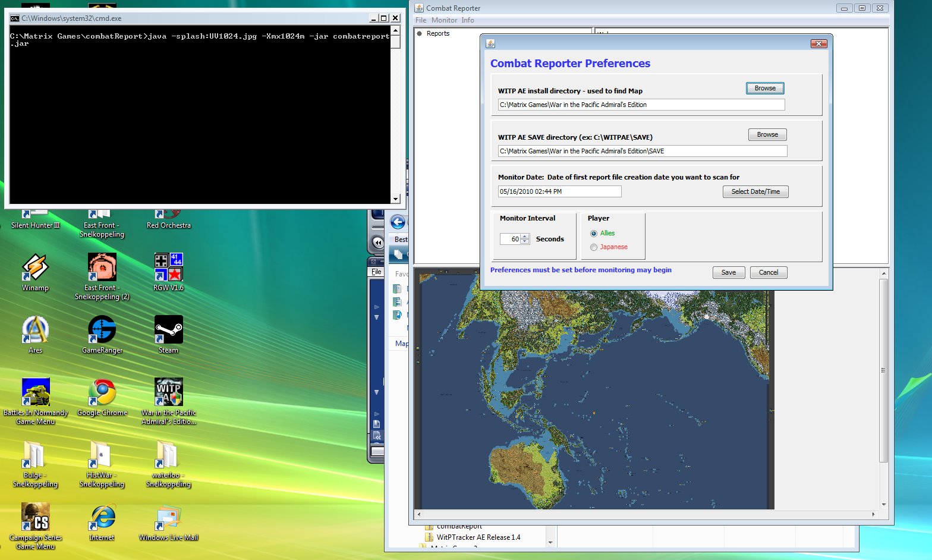Open Windows Live Mail shortcut
The height and width of the screenshot is (560, 932).
[168, 517]
